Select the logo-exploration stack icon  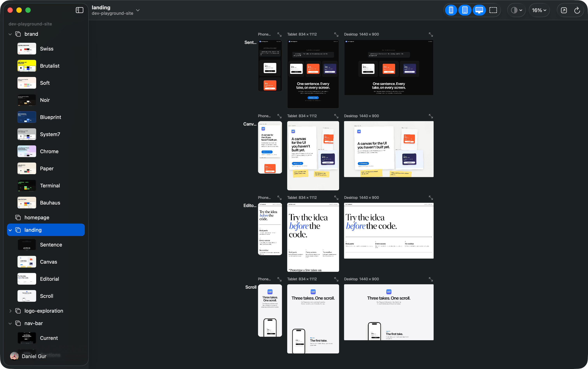18,310
